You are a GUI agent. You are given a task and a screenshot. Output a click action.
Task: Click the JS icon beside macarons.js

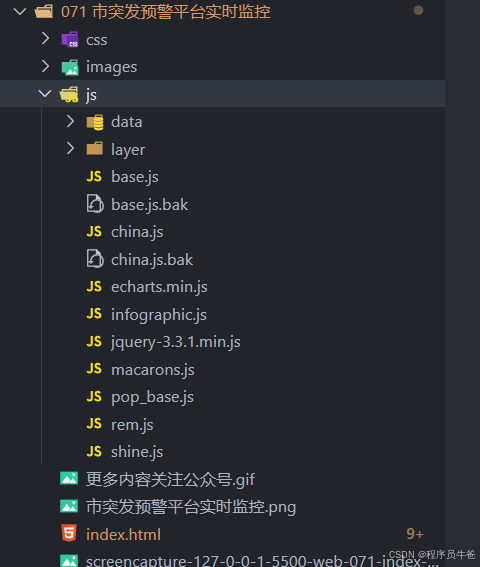point(94,369)
